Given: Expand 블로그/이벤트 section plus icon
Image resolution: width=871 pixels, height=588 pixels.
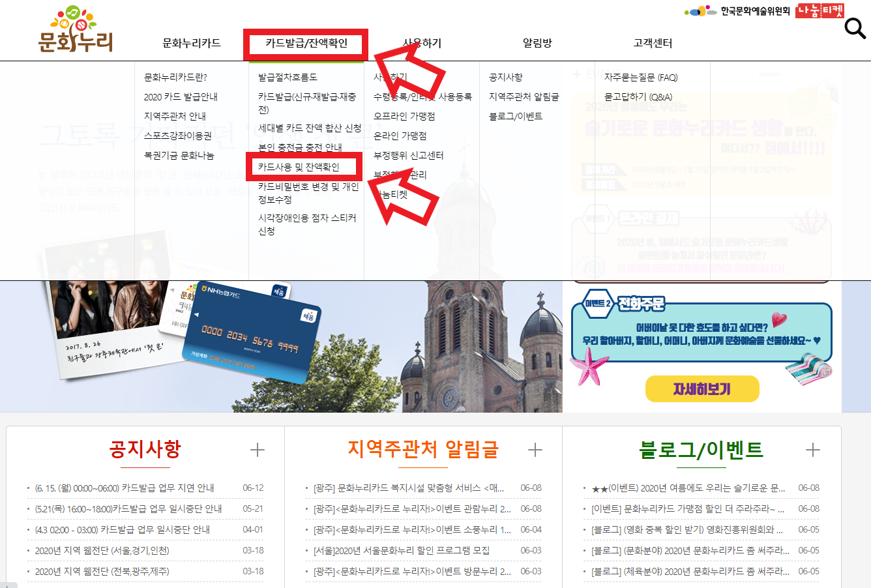Looking at the screenshot, I should coord(813,450).
